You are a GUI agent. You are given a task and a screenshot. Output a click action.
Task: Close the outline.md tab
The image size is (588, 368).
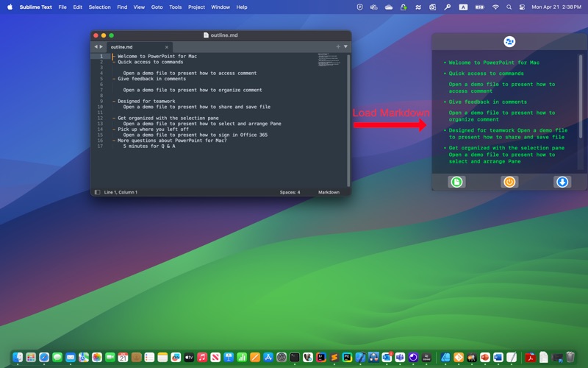click(x=167, y=47)
